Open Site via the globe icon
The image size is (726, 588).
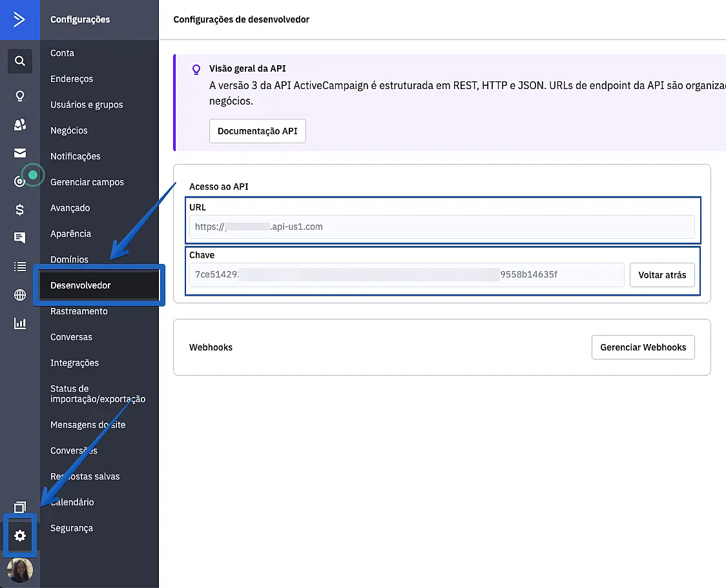20,295
